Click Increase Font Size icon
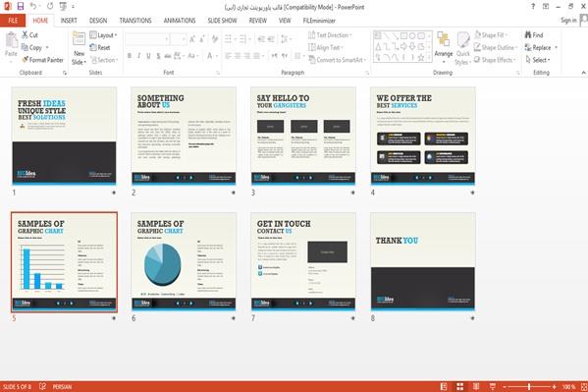588x392 pixels. point(192,39)
